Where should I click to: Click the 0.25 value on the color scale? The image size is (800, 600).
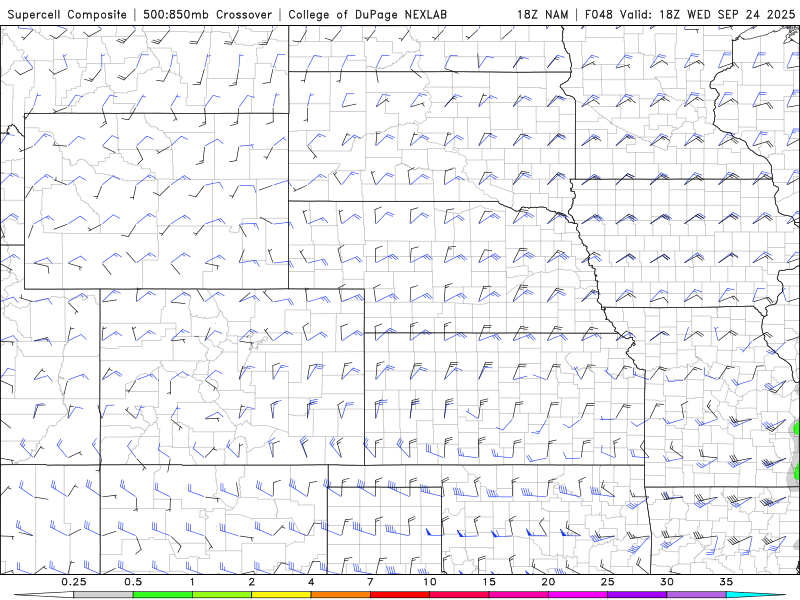pos(74,582)
